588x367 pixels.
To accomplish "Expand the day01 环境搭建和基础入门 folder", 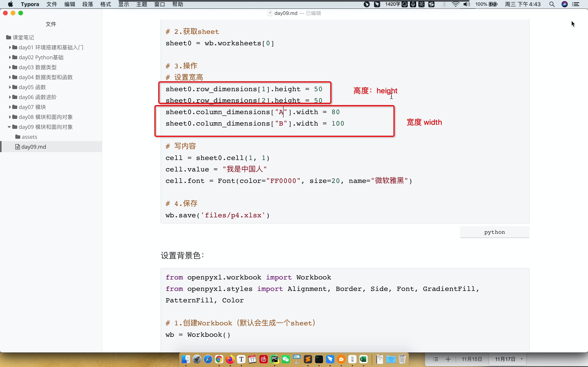I will coord(10,47).
